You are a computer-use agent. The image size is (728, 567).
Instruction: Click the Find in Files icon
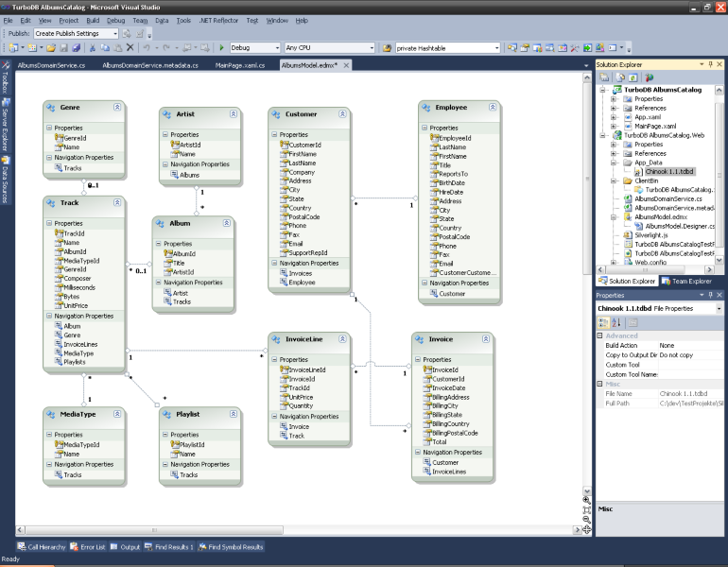tap(387, 48)
